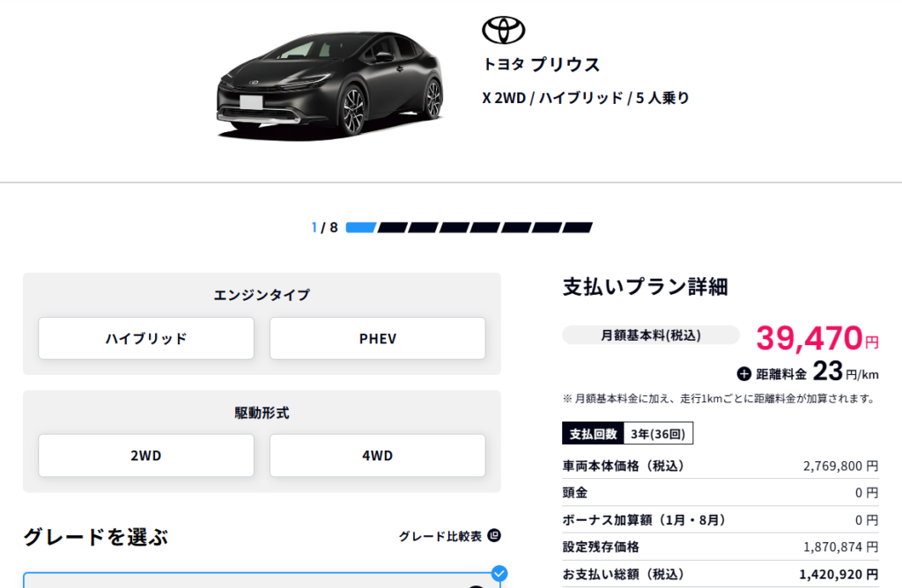Screen dimensions: 902x588
Task: Click the external window icon after グレード比較表
Action: click(x=494, y=536)
